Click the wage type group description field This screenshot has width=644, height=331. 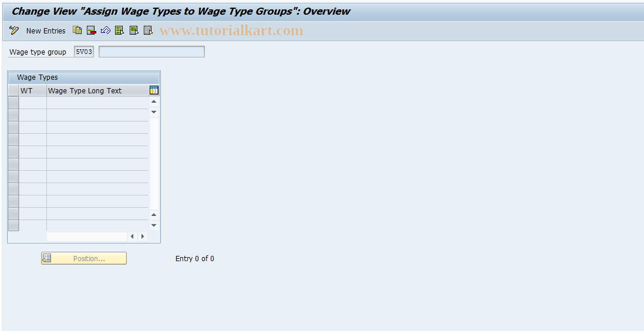[151, 52]
